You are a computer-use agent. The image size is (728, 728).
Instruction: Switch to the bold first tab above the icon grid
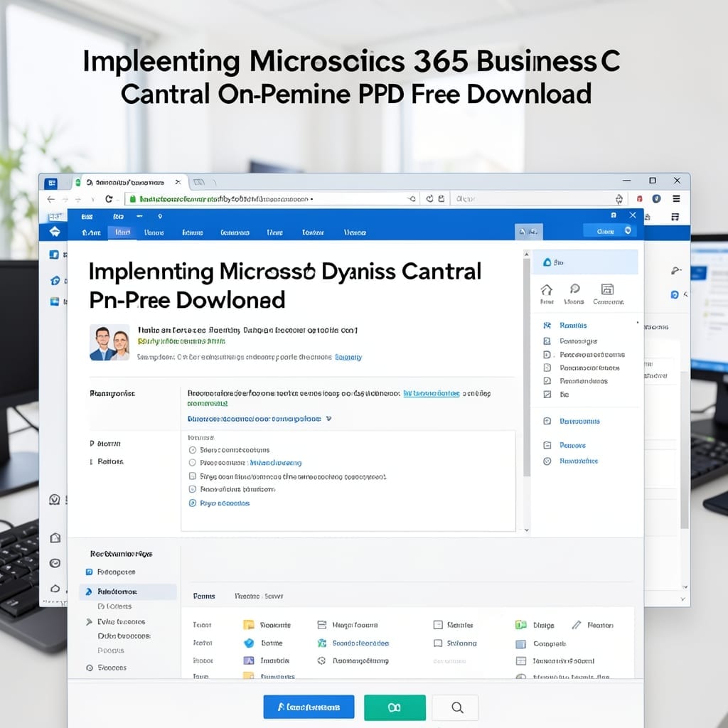click(204, 596)
